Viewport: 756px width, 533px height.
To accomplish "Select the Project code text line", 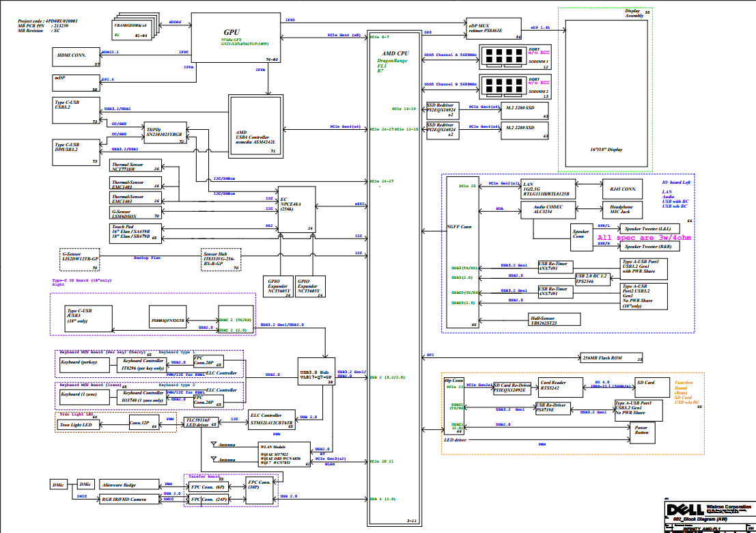I will (48, 21).
